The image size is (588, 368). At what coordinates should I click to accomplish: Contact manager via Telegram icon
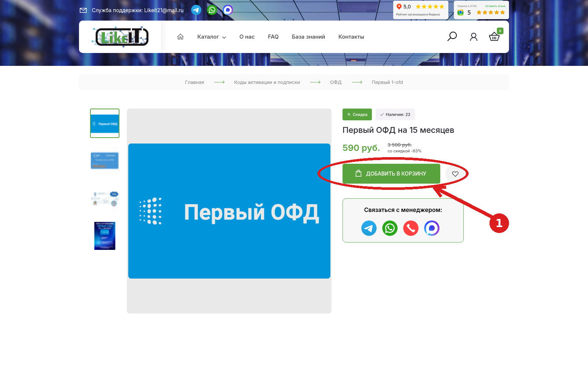pos(369,228)
